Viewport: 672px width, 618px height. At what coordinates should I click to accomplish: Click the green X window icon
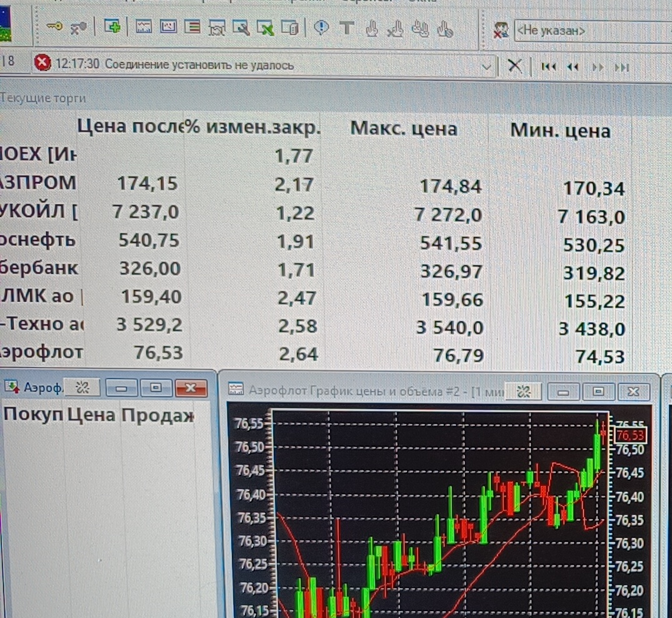tap(266, 28)
